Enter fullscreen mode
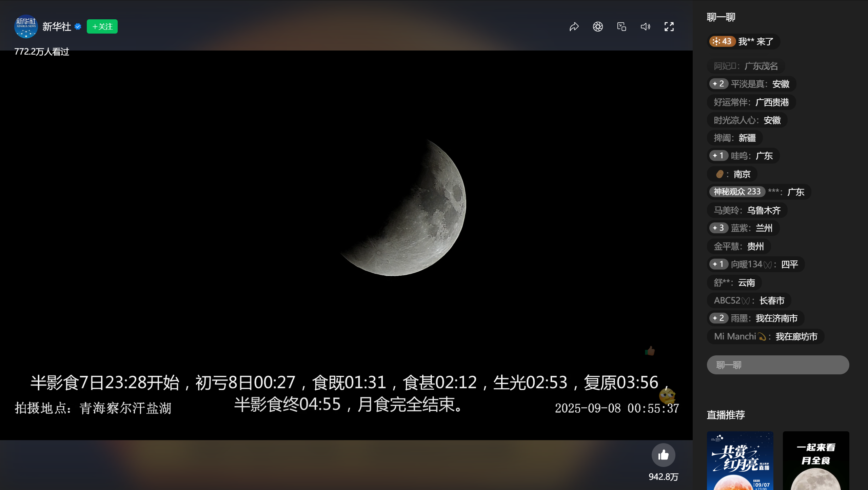The height and width of the screenshot is (490, 868). (x=669, y=26)
